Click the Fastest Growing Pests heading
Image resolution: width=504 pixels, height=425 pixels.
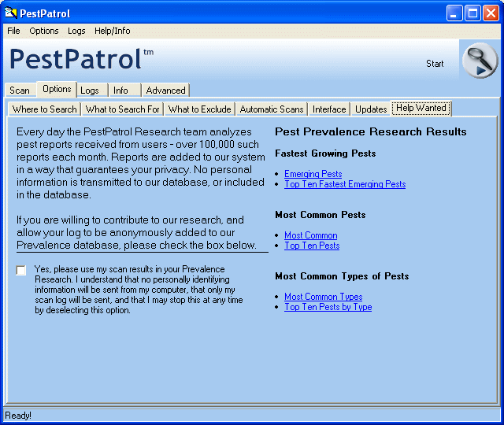[325, 153]
